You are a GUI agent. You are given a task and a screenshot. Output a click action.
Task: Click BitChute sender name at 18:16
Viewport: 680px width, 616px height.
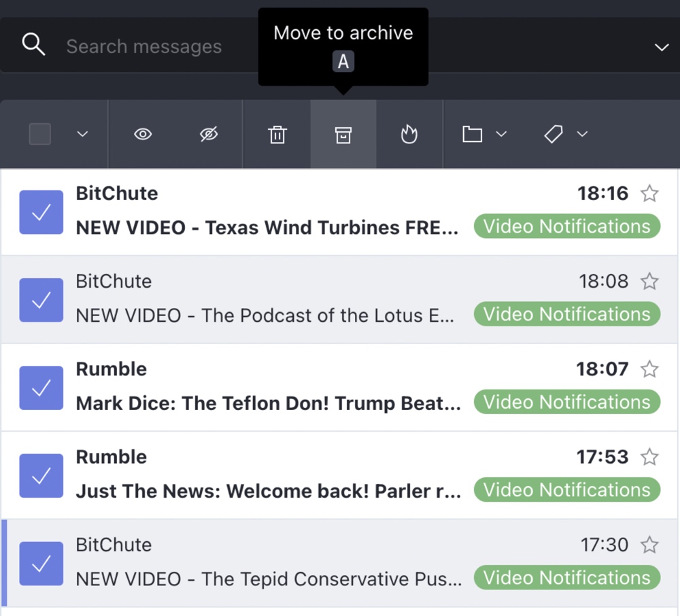(117, 193)
